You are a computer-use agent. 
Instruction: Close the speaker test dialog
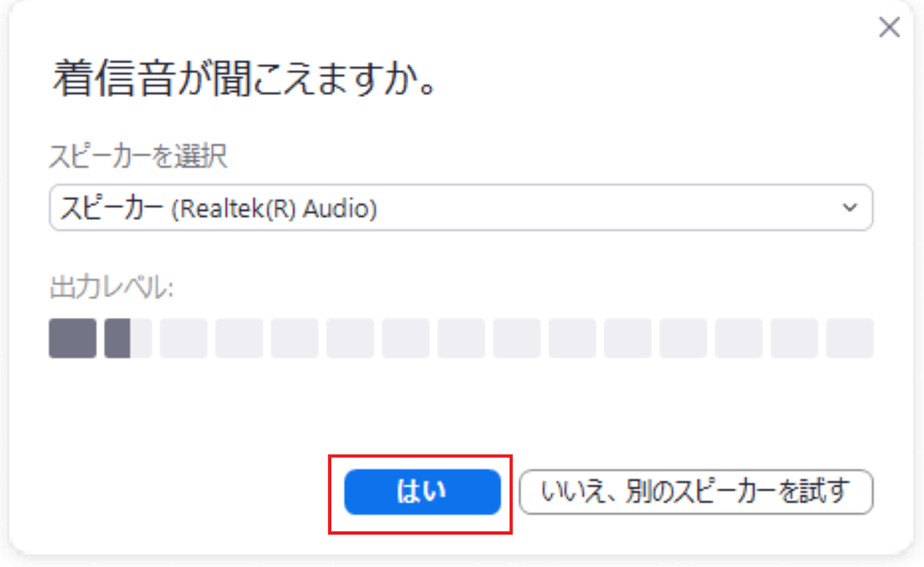889,27
